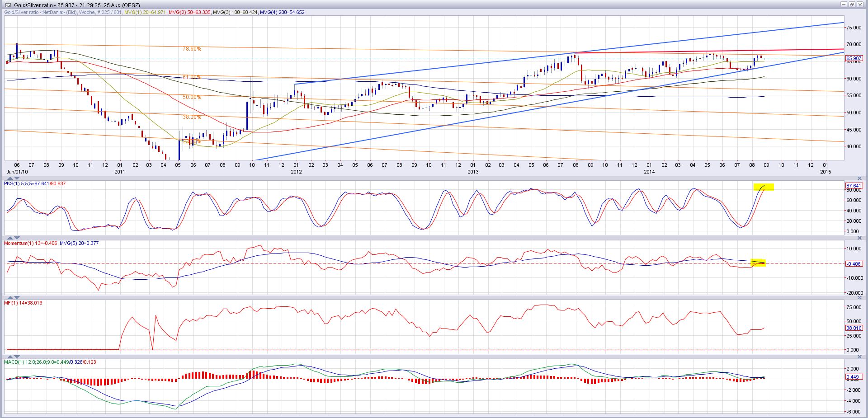Close the PKS stochastic indicator panel
This screenshot has height=418, width=868.
[860, 178]
